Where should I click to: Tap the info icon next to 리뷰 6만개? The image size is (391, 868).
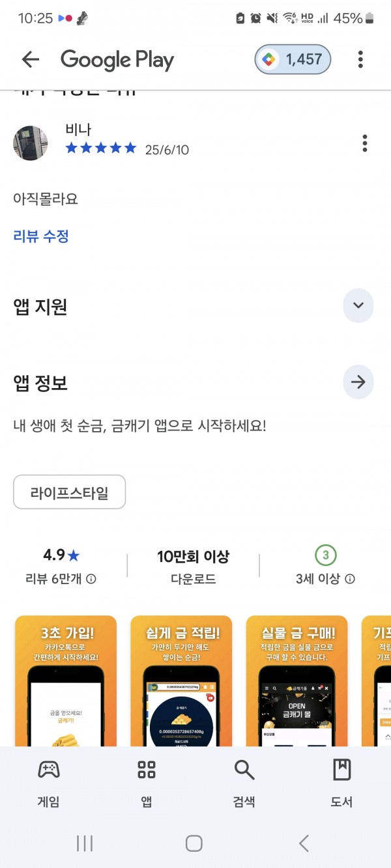[91, 579]
